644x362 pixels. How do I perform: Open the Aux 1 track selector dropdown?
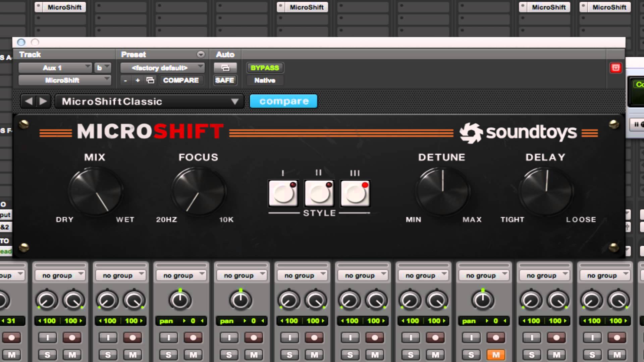click(x=55, y=68)
